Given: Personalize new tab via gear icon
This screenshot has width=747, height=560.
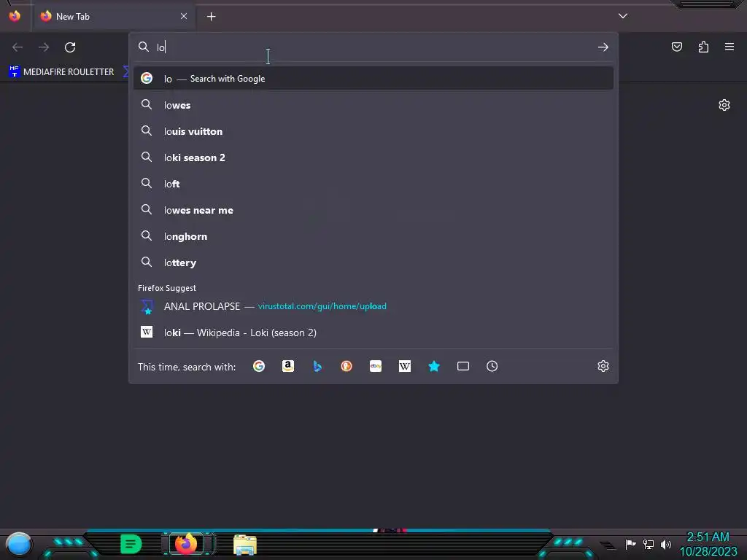Looking at the screenshot, I should pyautogui.click(x=724, y=105).
